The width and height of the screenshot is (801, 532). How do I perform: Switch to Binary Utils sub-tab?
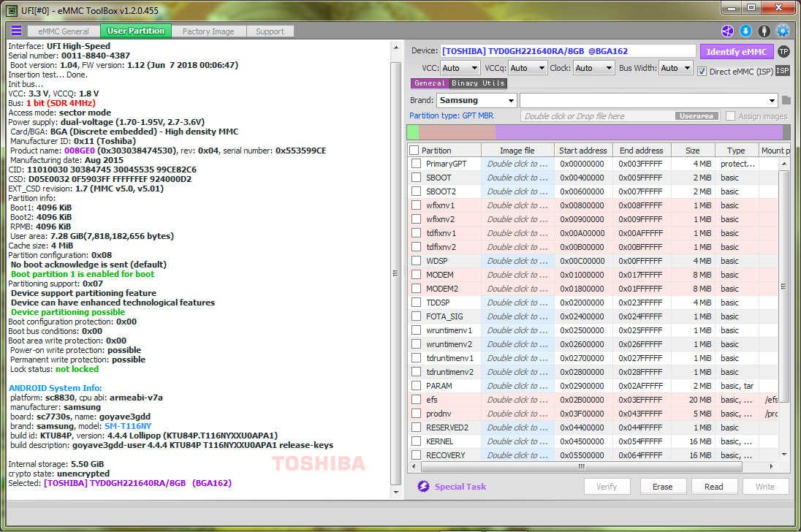[478, 83]
